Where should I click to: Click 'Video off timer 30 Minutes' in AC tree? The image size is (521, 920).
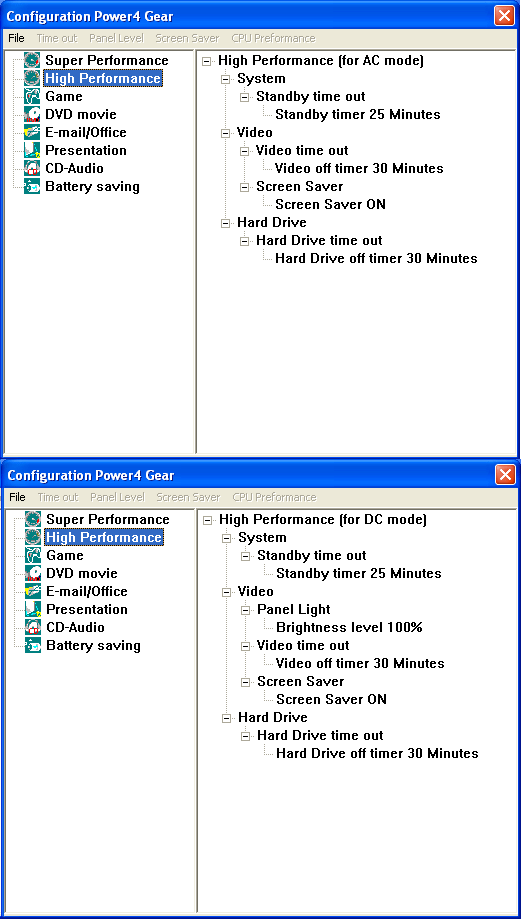[x=359, y=168]
